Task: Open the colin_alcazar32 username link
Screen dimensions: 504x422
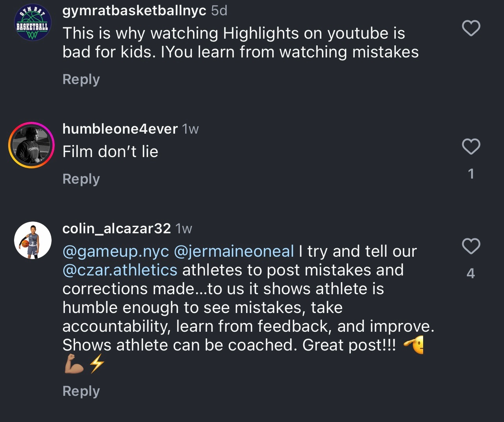Action: click(x=116, y=228)
